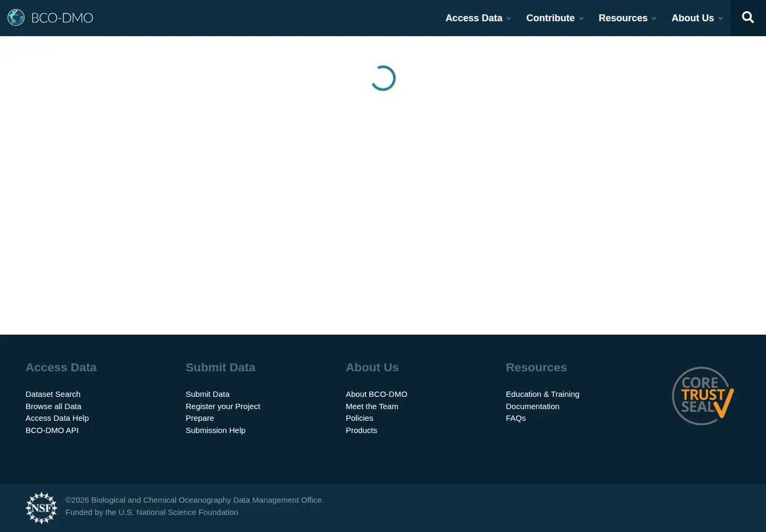The width and height of the screenshot is (766, 532).
Task: Click 'Funded by the U.S. National Science Foundation'
Action: 152,512
